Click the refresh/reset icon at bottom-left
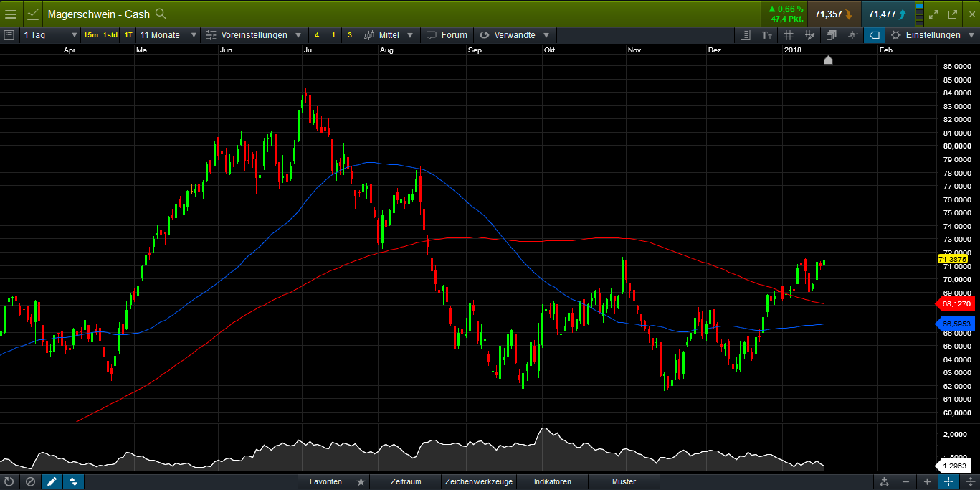The width and height of the screenshot is (980, 490). [9, 481]
